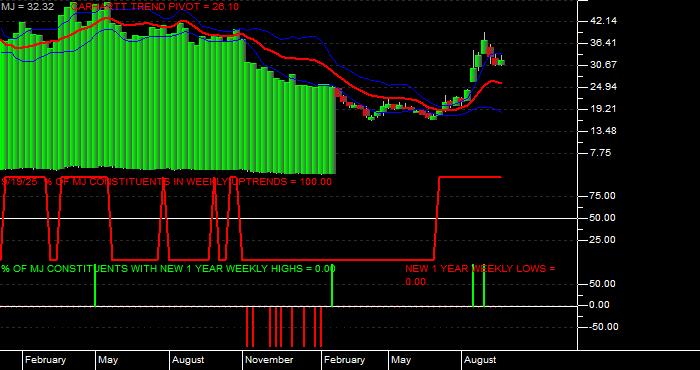Click the Carhartt Trend Pivot label
Viewport: 700px width, 370px height.
[x=155, y=7]
